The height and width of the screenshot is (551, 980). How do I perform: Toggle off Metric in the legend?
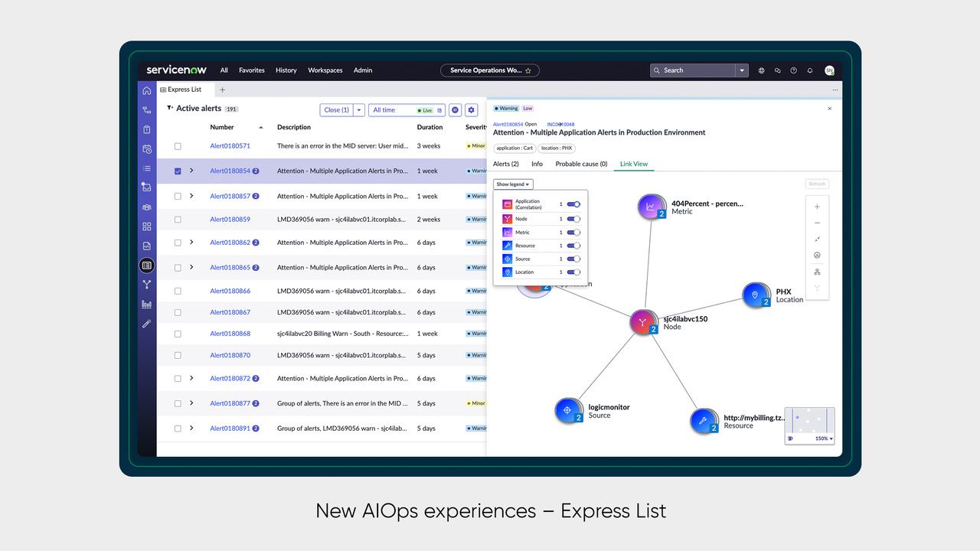573,233
